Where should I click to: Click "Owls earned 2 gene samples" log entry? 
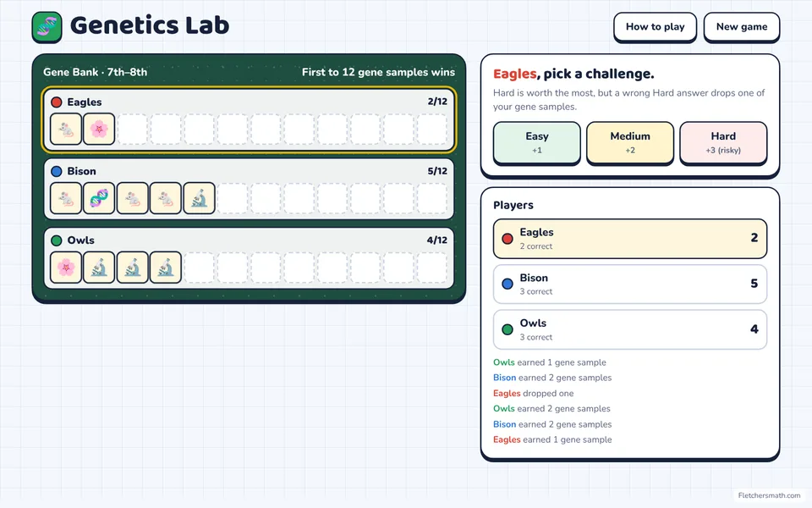551,408
